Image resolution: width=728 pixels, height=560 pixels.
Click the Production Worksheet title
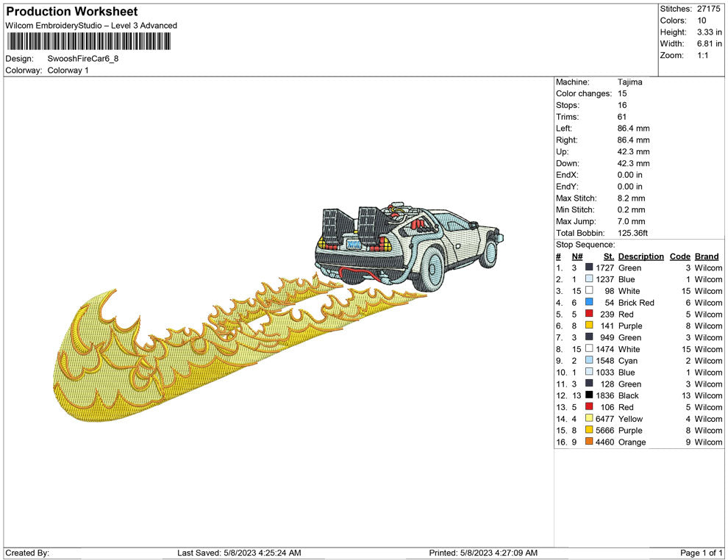pos(72,12)
